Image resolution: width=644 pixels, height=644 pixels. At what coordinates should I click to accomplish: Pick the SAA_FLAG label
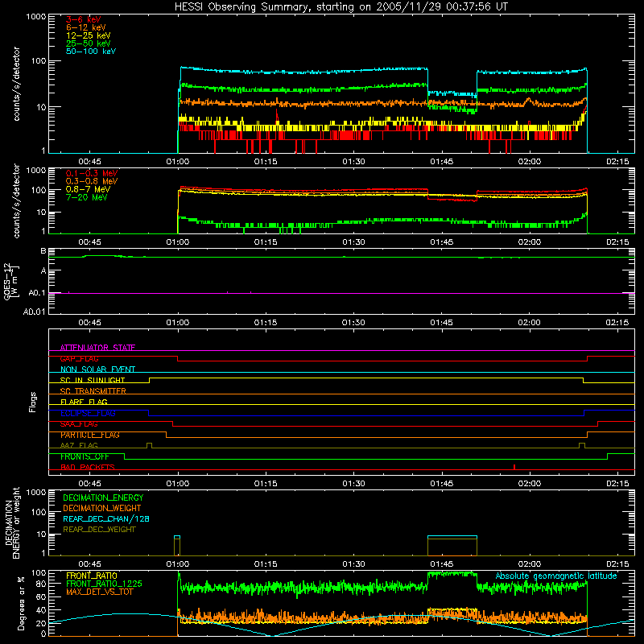pyautogui.click(x=79, y=424)
